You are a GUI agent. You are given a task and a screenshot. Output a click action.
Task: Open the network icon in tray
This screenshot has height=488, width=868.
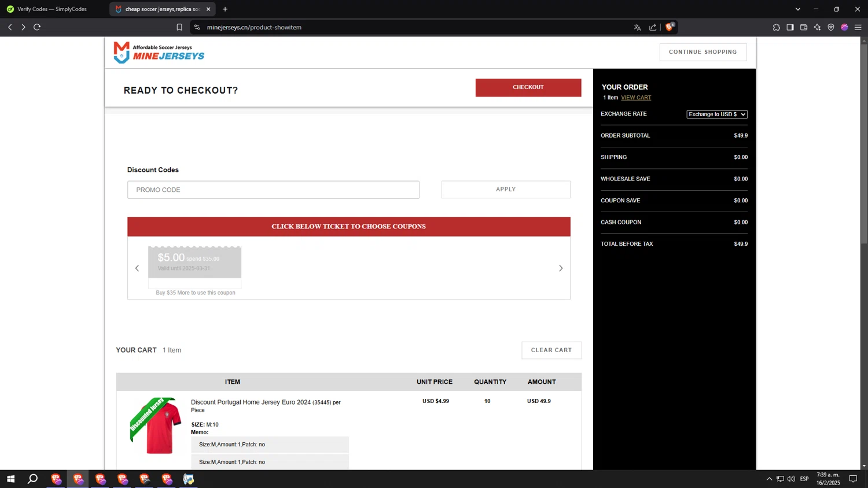(780, 479)
